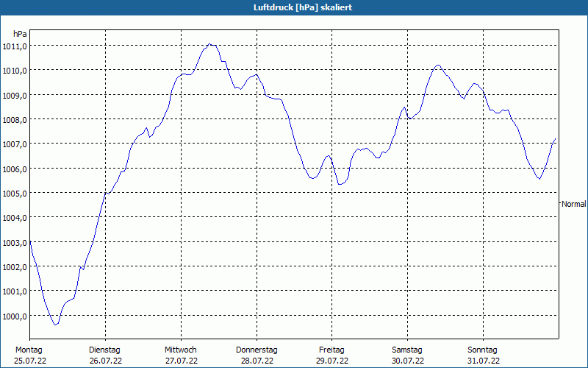The height and width of the screenshot is (368, 588).
Task: Click the 1001,0 y-axis label
Action: (x=15, y=291)
